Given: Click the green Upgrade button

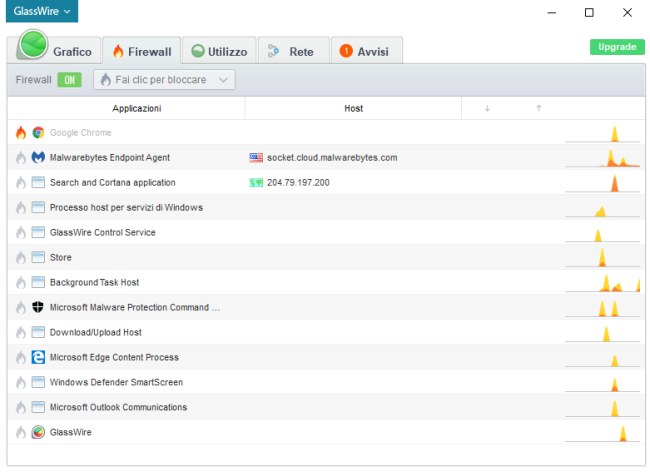Looking at the screenshot, I should [617, 47].
